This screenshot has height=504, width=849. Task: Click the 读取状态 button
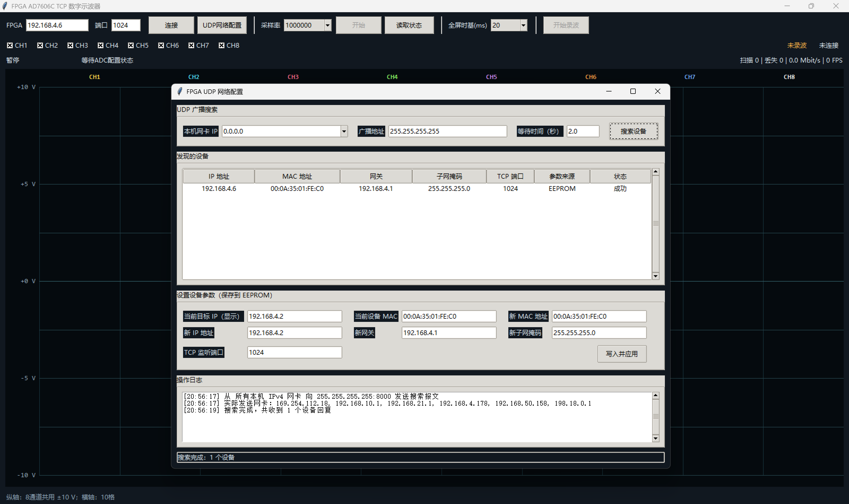coord(409,25)
